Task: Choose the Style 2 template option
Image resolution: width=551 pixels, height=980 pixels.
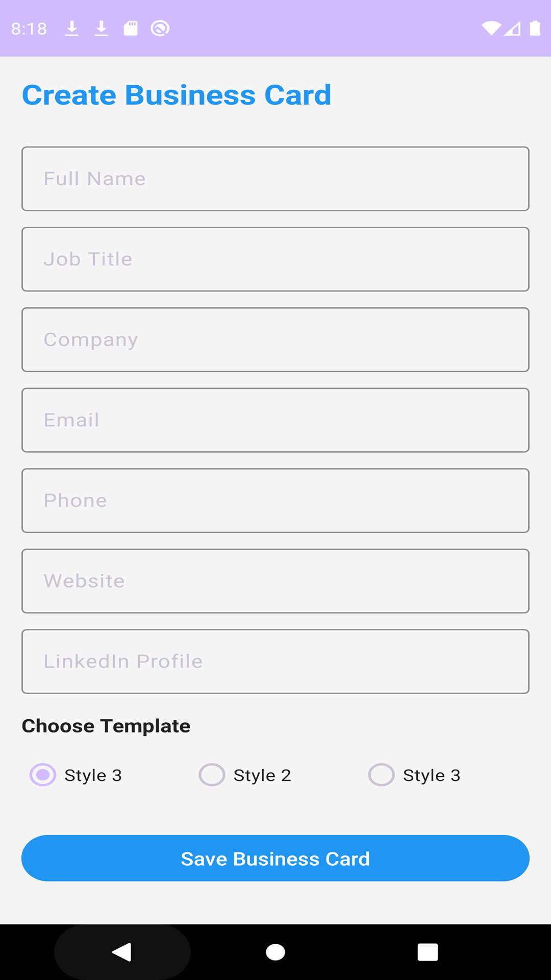Action: point(212,775)
